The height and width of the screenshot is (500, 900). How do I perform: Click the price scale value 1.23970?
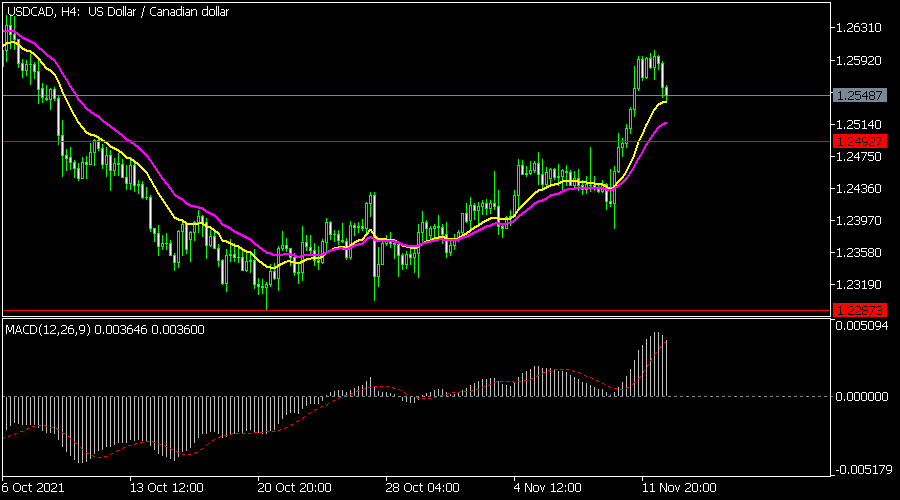click(859, 220)
